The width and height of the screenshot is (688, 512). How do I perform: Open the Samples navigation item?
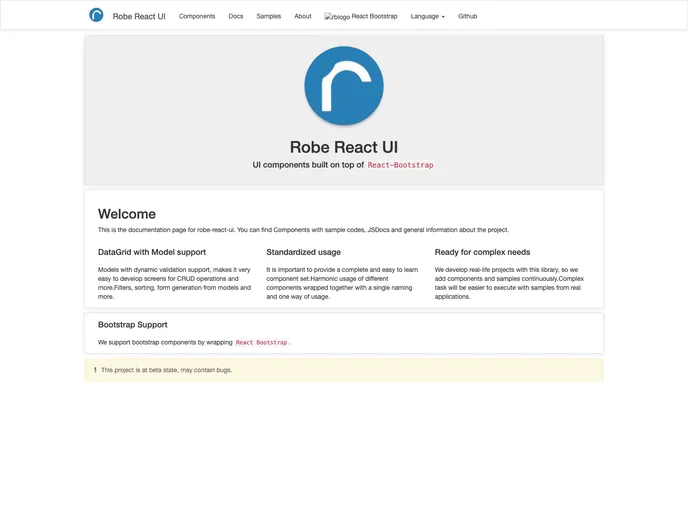pos(269,16)
